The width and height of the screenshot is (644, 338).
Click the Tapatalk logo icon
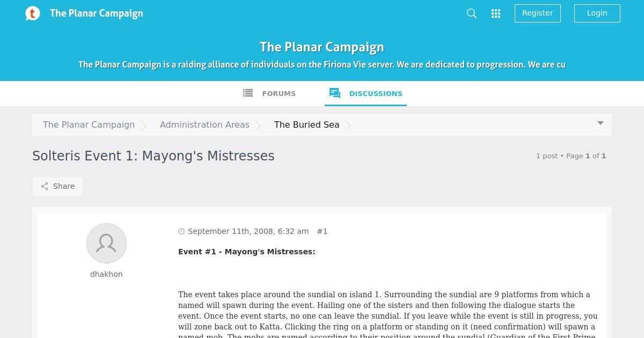33,13
